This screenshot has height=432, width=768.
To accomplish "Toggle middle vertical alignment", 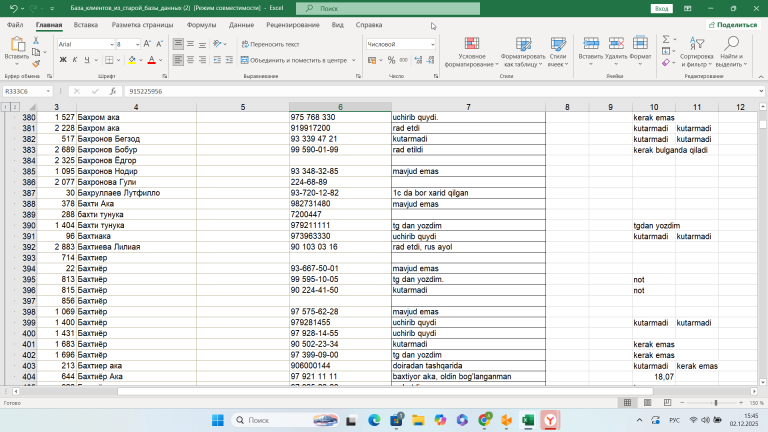I will coord(190,44).
